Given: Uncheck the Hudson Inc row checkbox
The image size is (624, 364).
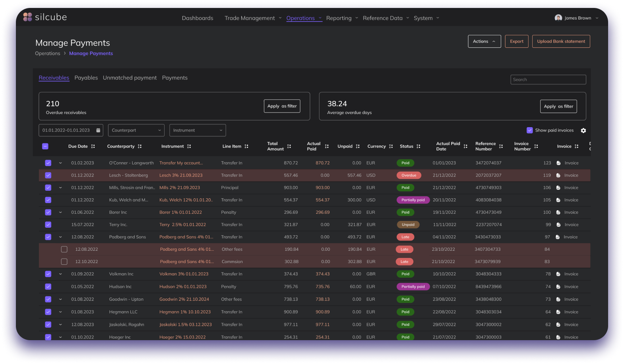Looking at the screenshot, I should pos(48,287).
